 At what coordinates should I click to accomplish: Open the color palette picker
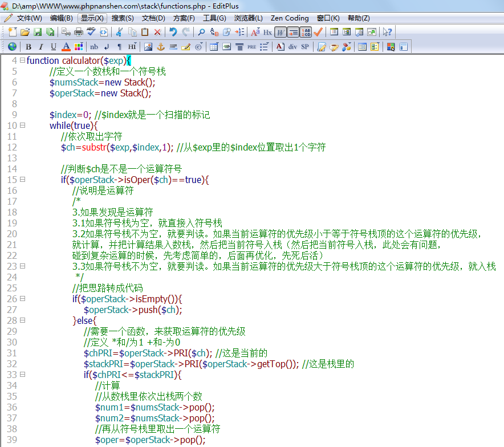[x=79, y=47]
